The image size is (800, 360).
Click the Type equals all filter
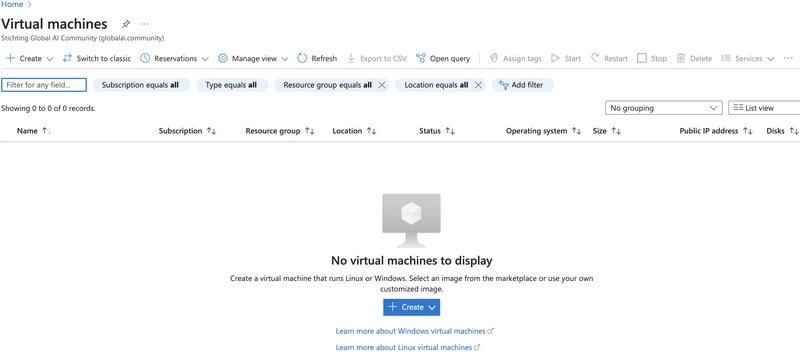(x=232, y=85)
